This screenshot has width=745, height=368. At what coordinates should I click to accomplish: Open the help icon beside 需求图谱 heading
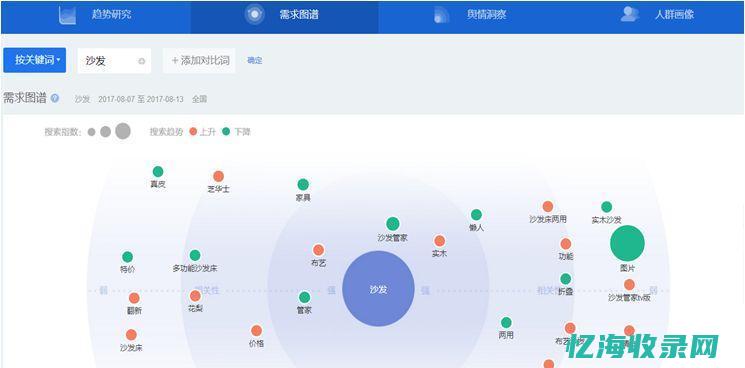click(55, 98)
